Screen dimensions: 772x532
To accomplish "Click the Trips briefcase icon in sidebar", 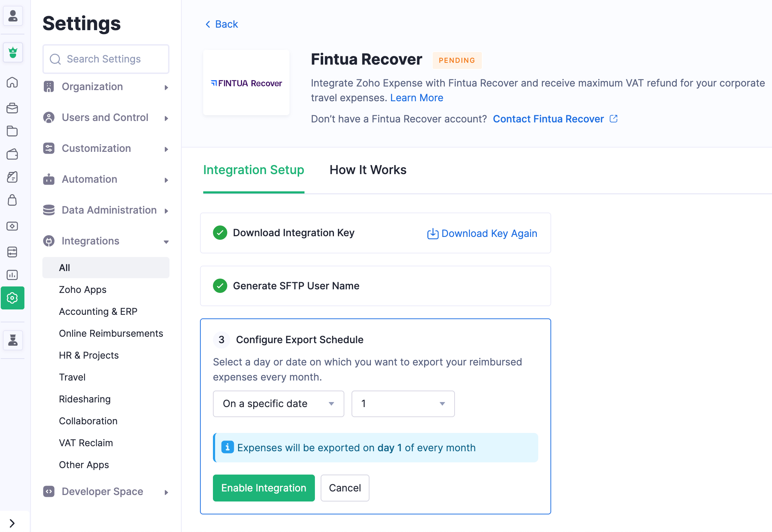I will 12,108.
